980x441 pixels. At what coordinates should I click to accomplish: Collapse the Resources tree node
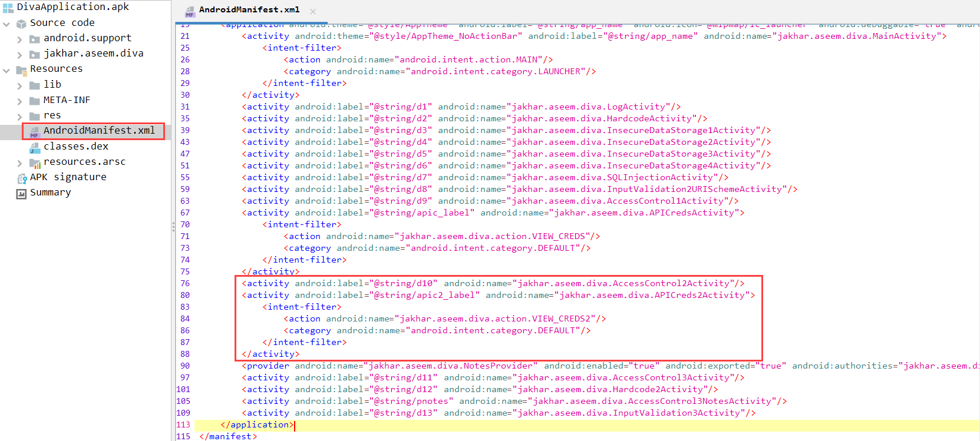coord(6,71)
